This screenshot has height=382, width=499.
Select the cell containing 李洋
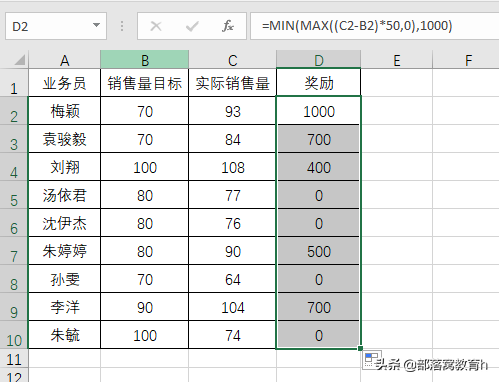coord(64,307)
